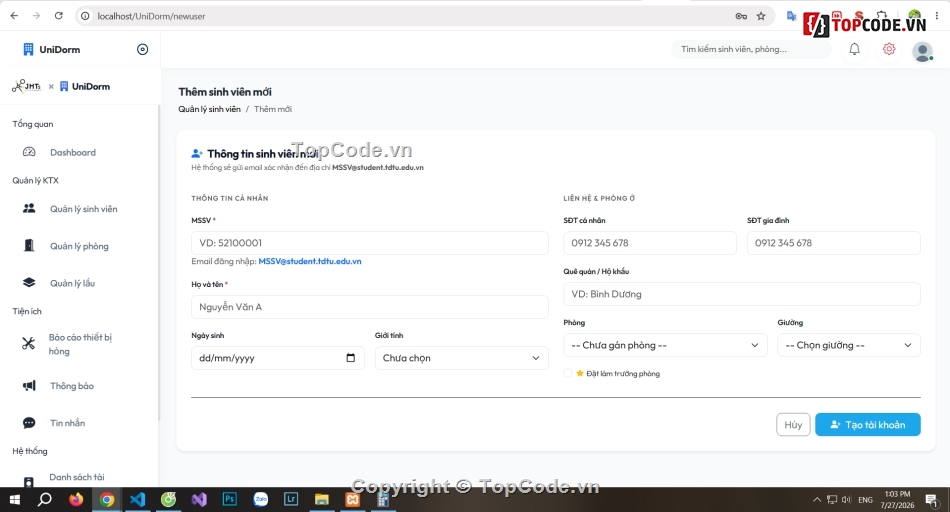950x512 pixels.
Task: Open the Ngày sinh calendar picker icon
Action: 350,357
